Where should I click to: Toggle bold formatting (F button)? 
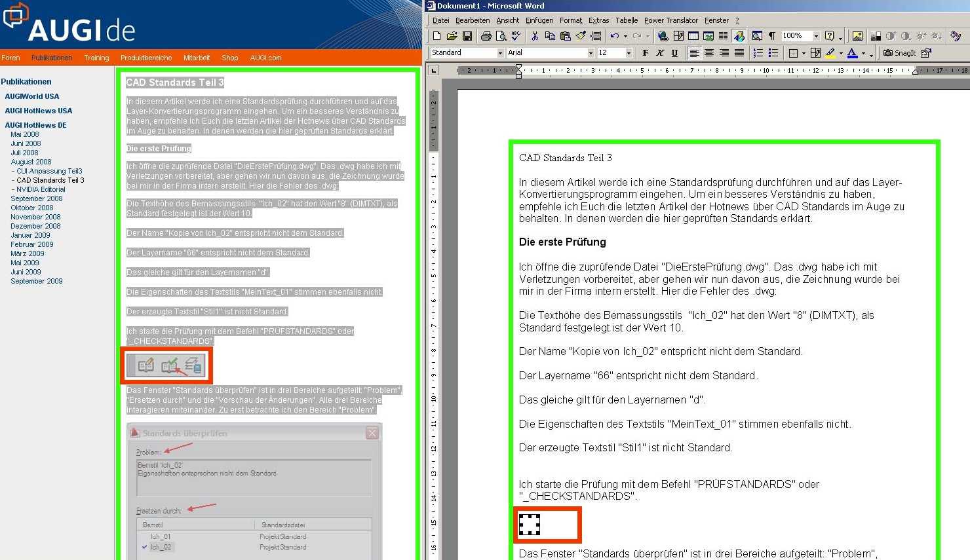646,53
